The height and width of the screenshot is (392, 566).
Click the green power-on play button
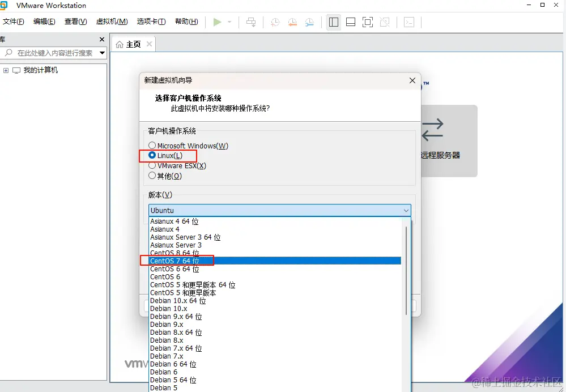[218, 22]
